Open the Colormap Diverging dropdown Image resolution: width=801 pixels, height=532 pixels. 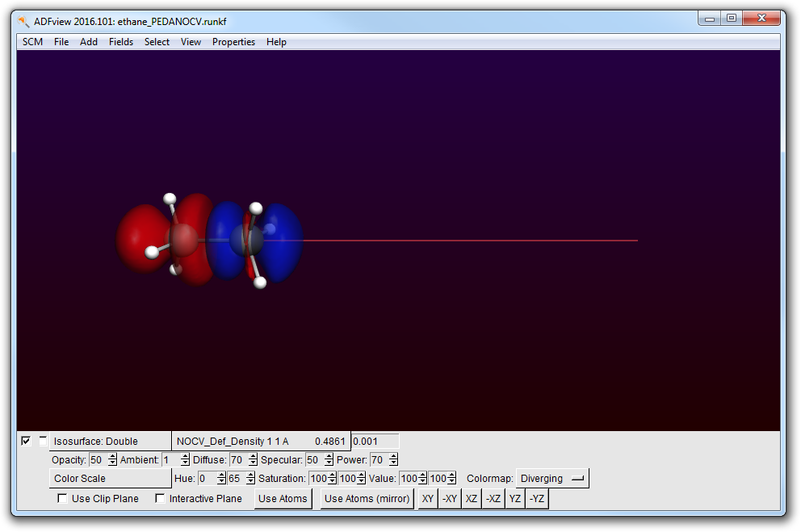[x=552, y=479]
